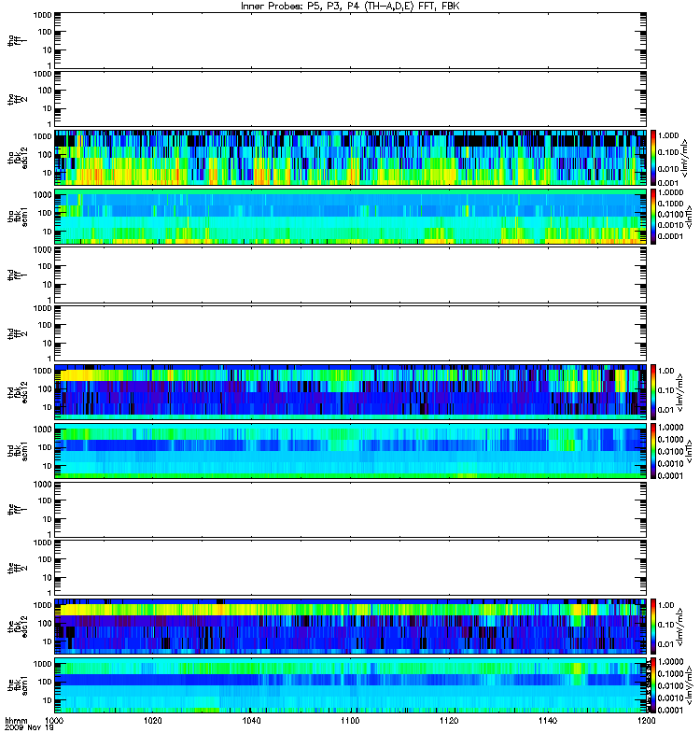Select the empty 'the fff 1' panel
The width and height of the screenshot is (700, 747).
(351, 509)
